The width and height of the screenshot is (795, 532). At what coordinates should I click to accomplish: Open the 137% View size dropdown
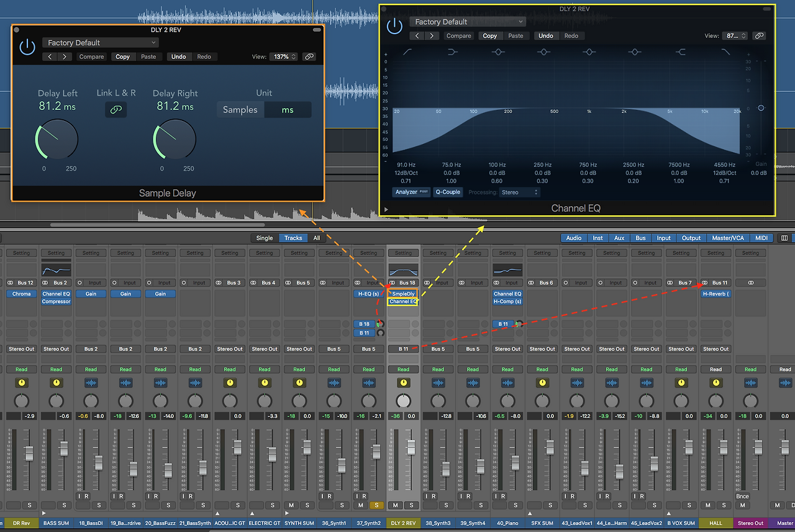click(x=283, y=57)
